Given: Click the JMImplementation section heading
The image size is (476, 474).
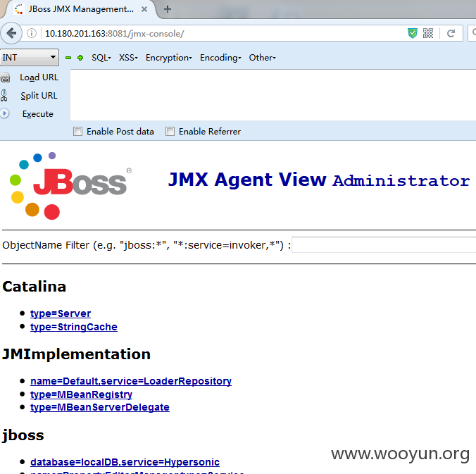Looking at the screenshot, I should (76, 354).
